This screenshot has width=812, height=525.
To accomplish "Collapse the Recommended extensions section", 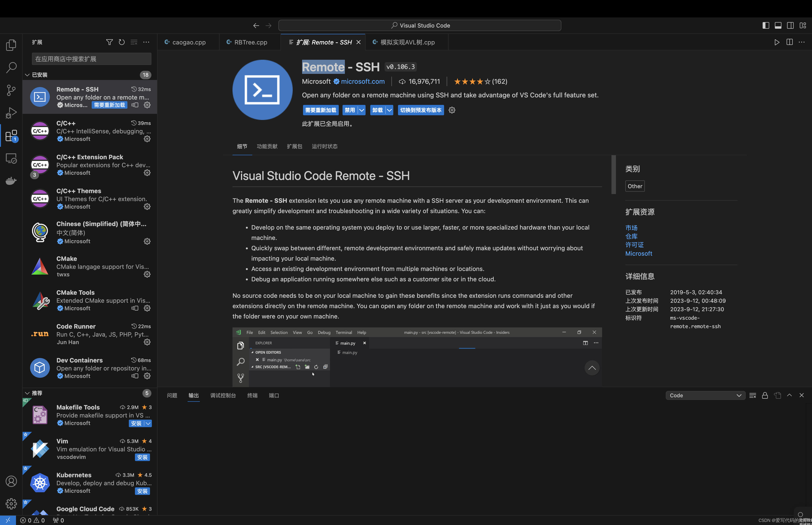I will [27, 393].
